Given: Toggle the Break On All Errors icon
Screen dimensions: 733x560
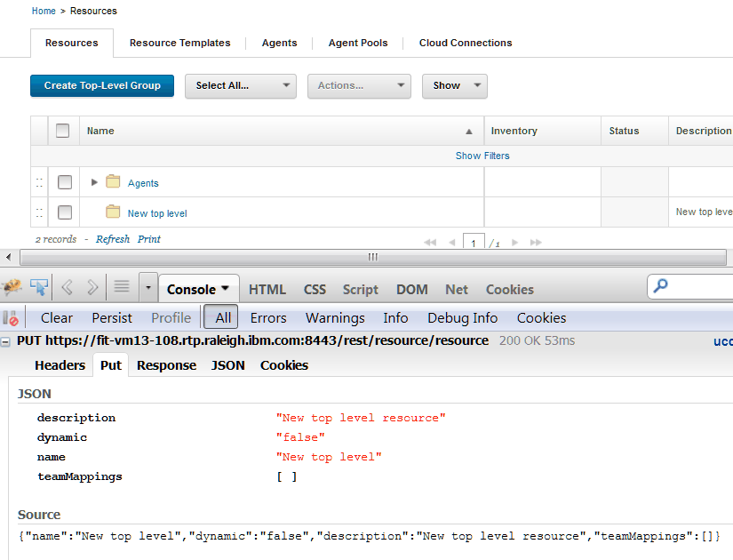Looking at the screenshot, I should [x=8, y=317].
